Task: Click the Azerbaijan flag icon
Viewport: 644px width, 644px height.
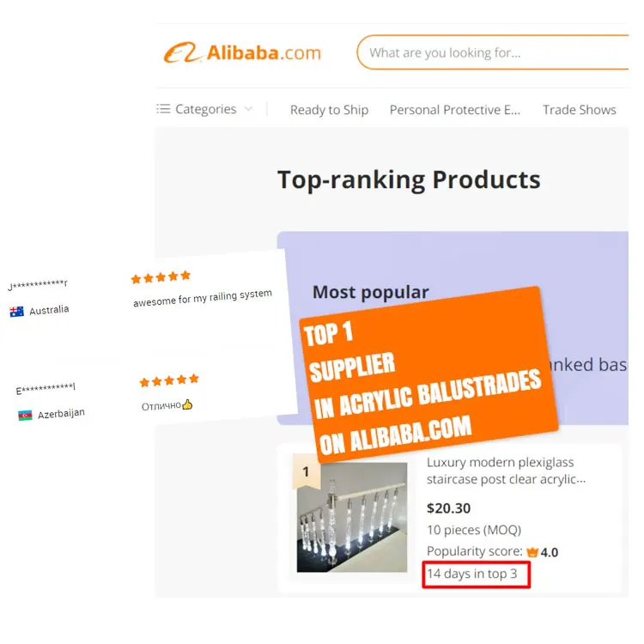Action: [25, 416]
